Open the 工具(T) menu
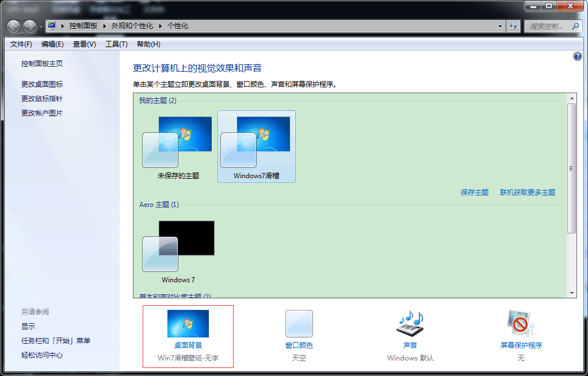The height and width of the screenshot is (376, 588). click(x=116, y=44)
